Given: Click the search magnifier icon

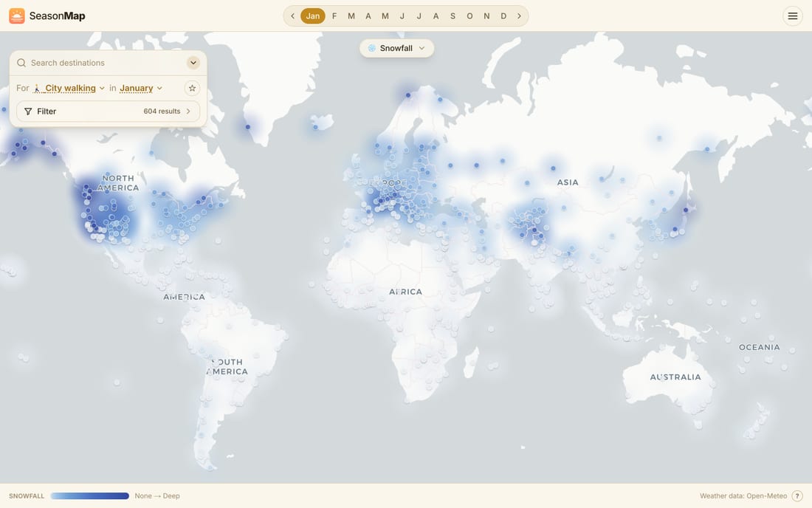Looking at the screenshot, I should [x=21, y=63].
